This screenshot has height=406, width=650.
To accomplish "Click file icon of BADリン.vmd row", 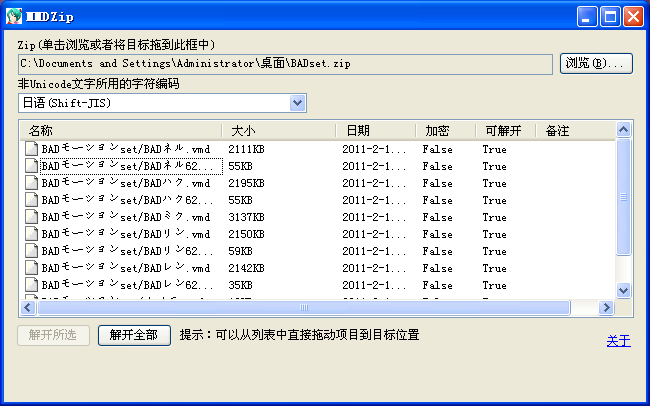I will pyautogui.click(x=31, y=234).
